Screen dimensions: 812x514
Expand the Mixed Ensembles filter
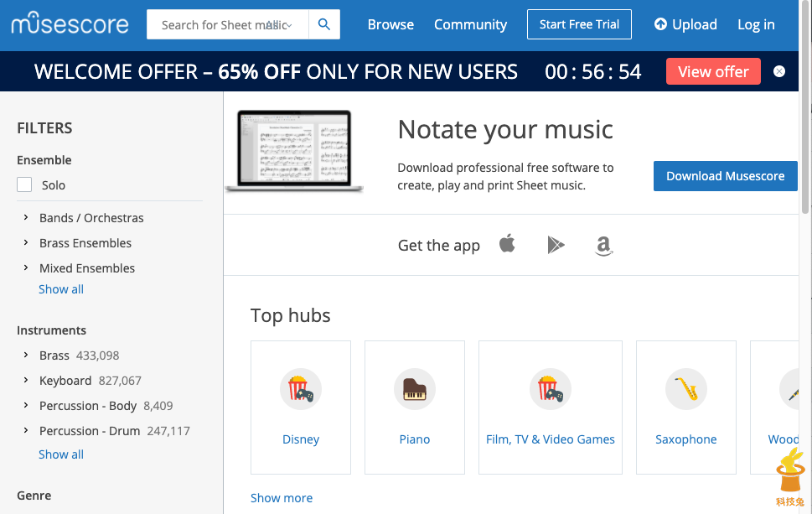26,267
